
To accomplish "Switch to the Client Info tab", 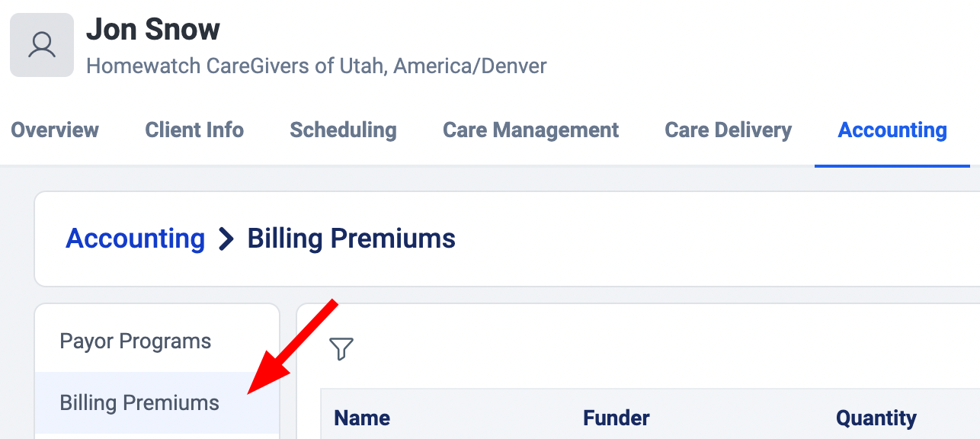I will click(194, 130).
